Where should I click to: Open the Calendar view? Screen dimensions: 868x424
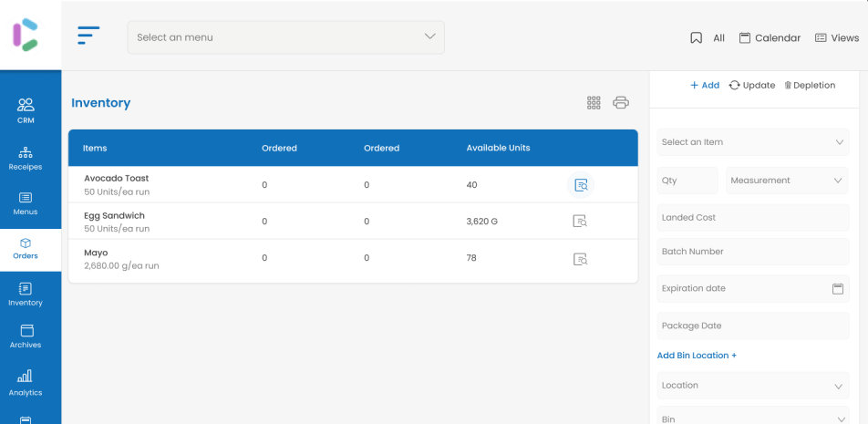[770, 37]
